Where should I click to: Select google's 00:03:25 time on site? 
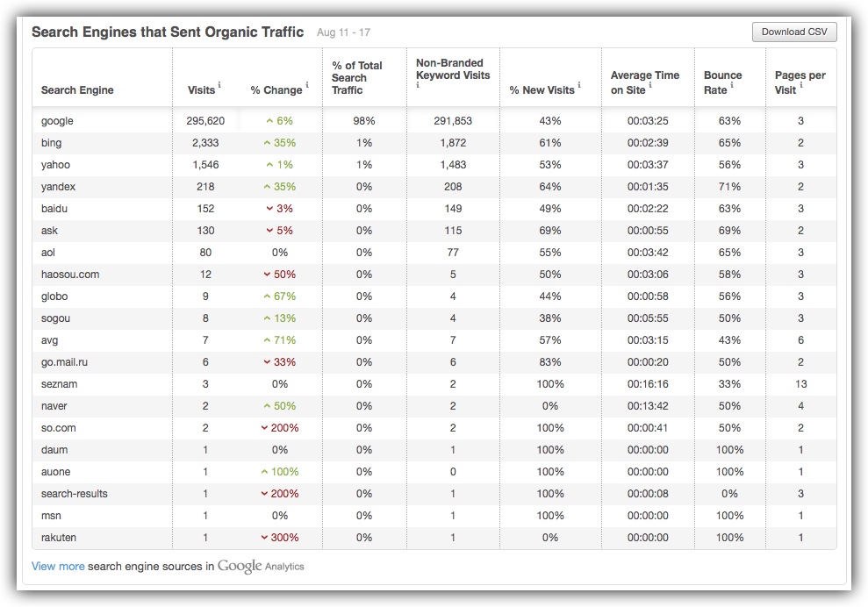(648, 121)
